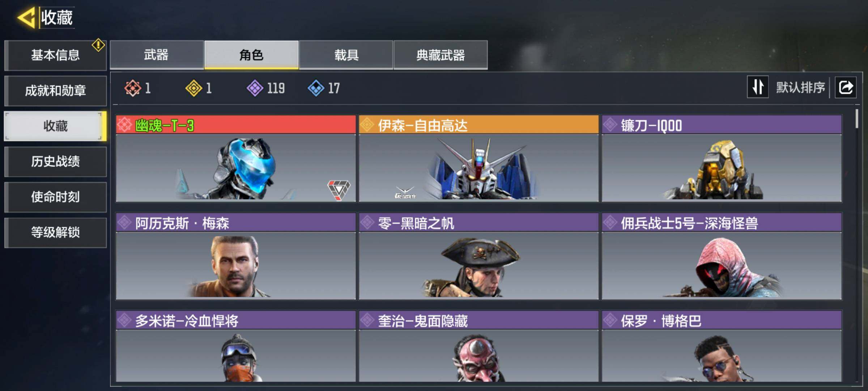Select the 伊森-自由高达 character card
Screen dimensions: 868x391
click(479, 159)
